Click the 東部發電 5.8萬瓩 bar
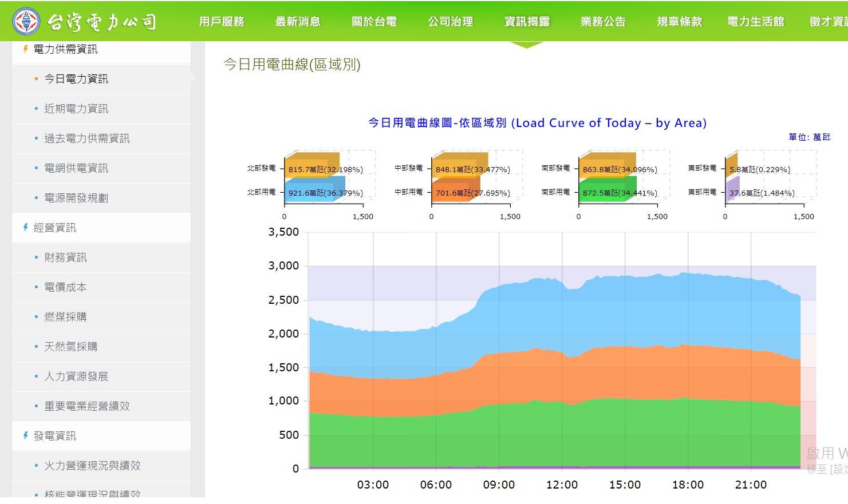The width and height of the screenshot is (848, 504). (x=732, y=166)
